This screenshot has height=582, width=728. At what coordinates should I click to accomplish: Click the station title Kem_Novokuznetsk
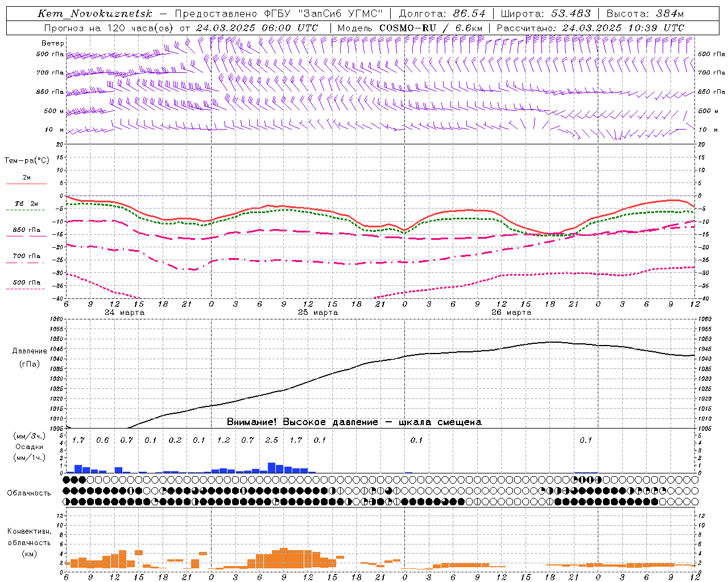[95, 14]
